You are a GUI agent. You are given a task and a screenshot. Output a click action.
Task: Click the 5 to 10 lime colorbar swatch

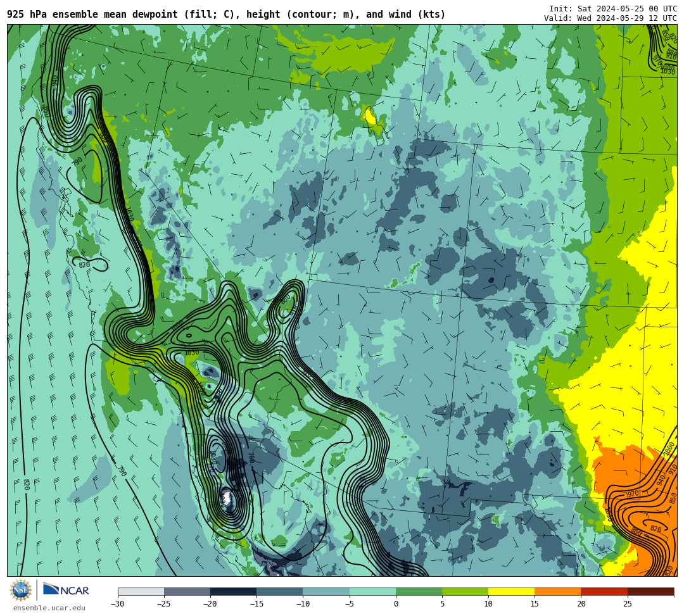tap(465, 591)
